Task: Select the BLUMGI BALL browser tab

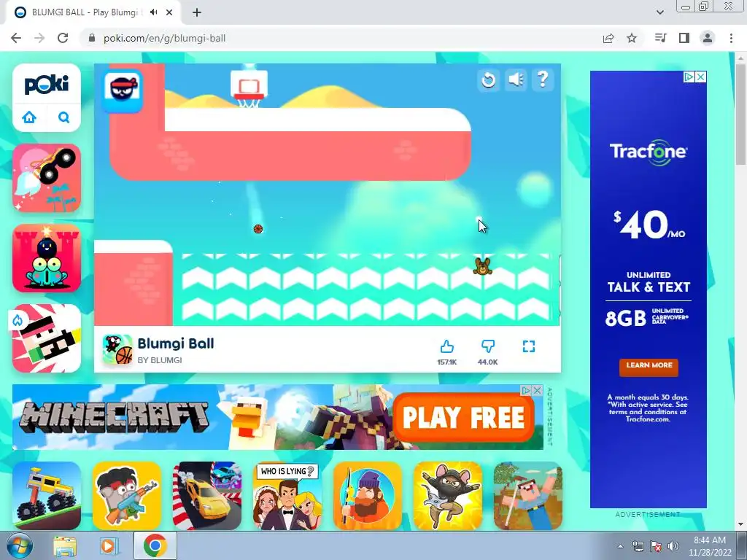Action: coord(93,12)
